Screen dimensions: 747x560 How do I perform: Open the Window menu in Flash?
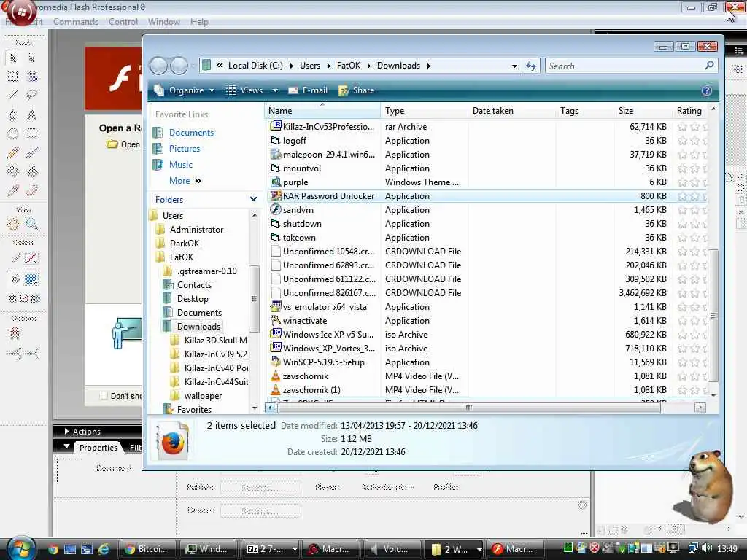(x=164, y=22)
